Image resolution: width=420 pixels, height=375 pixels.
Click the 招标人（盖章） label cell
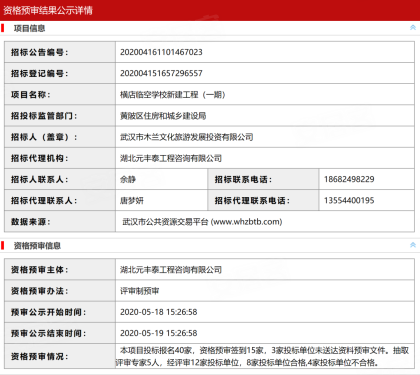point(60,137)
